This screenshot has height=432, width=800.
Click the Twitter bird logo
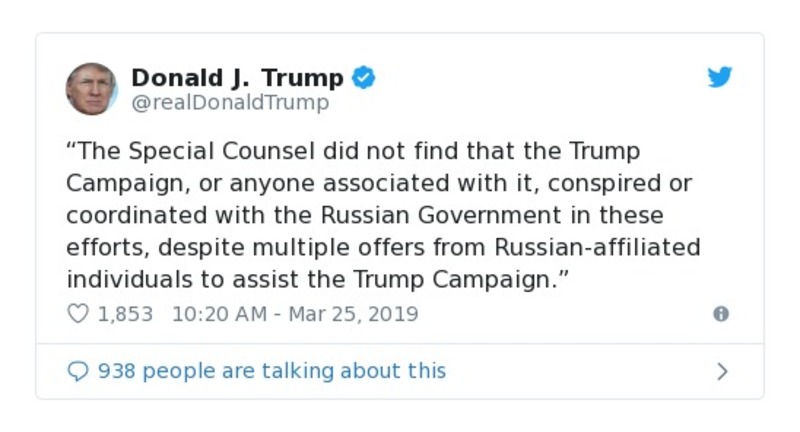click(x=720, y=78)
